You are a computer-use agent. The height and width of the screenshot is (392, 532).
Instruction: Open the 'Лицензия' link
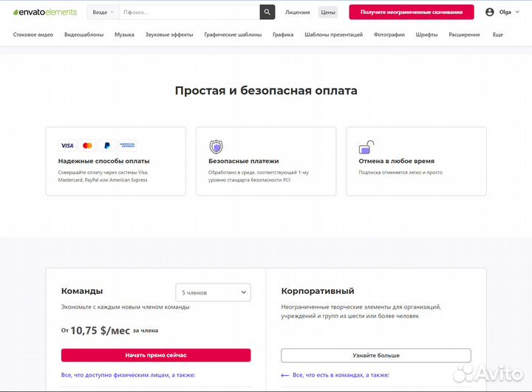point(297,13)
